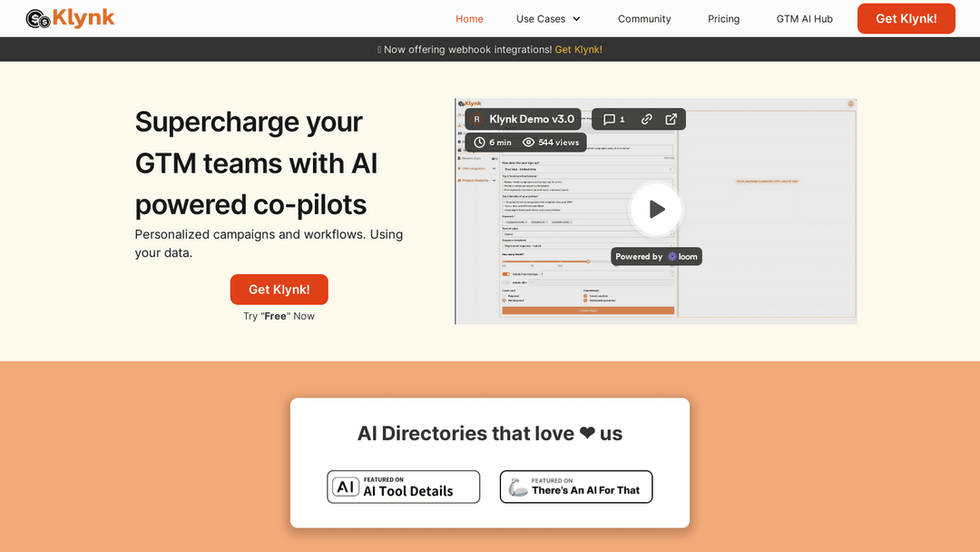The height and width of the screenshot is (552, 980).
Task: Click the R author avatar on video
Action: pos(477,119)
